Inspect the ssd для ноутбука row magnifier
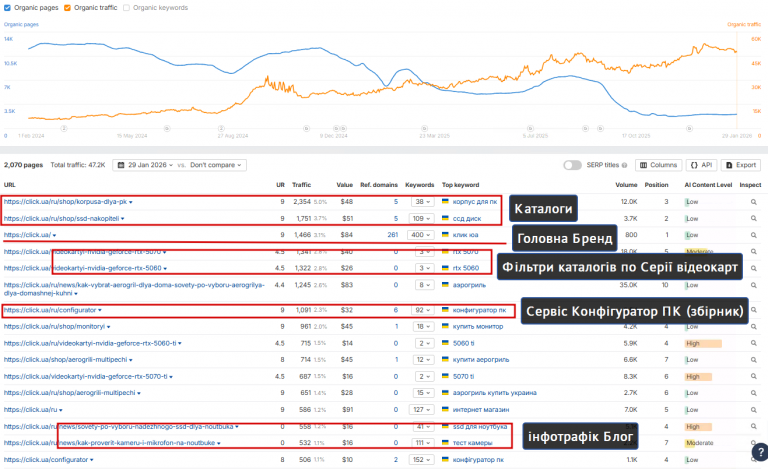This screenshot has height=469, width=768. (x=754, y=426)
